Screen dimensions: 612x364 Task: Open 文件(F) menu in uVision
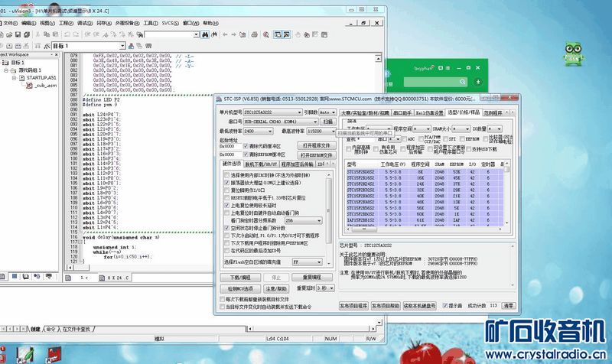click(10, 24)
